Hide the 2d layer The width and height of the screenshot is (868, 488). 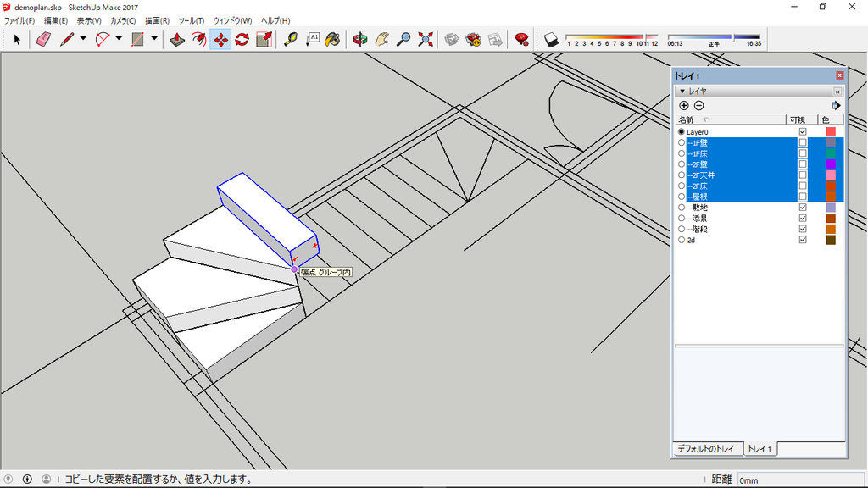(x=803, y=240)
